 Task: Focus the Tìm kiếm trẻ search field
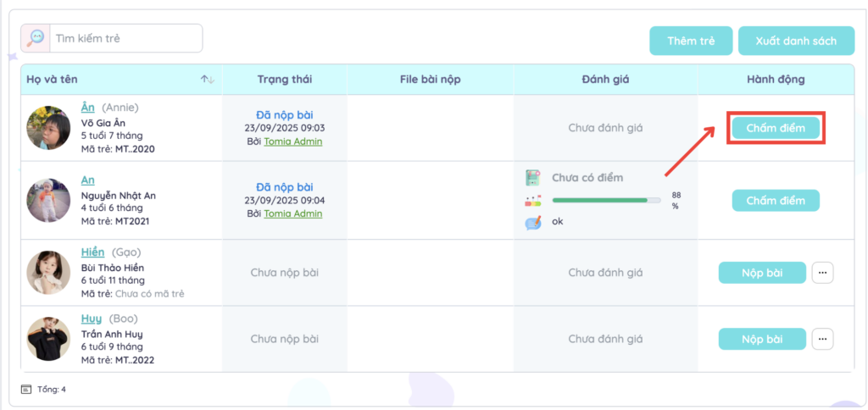click(x=125, y=38)
